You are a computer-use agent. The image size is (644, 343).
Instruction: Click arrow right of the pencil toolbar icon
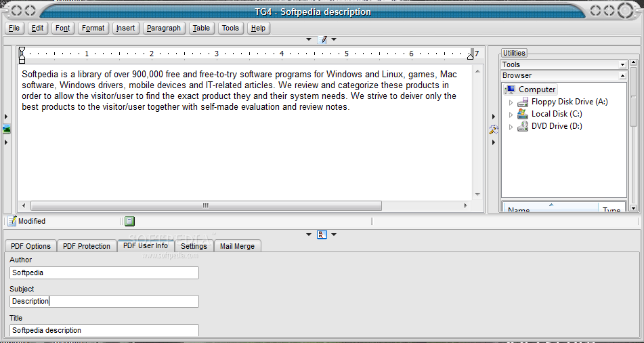pos(334,39)
